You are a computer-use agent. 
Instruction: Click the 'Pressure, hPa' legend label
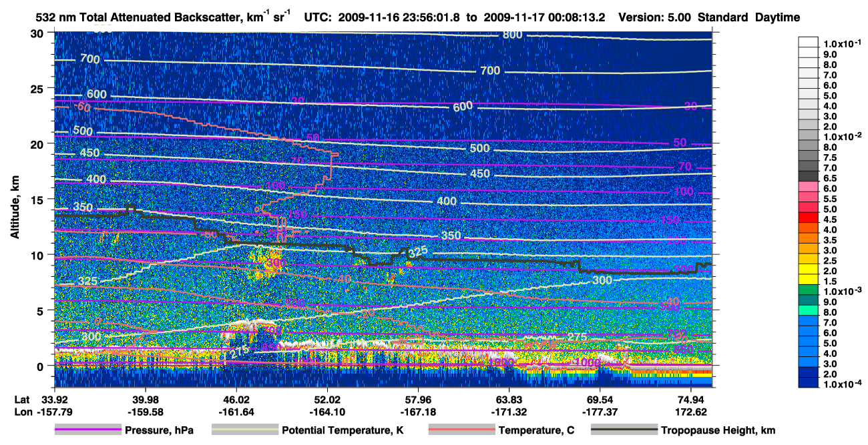point(159,431)
